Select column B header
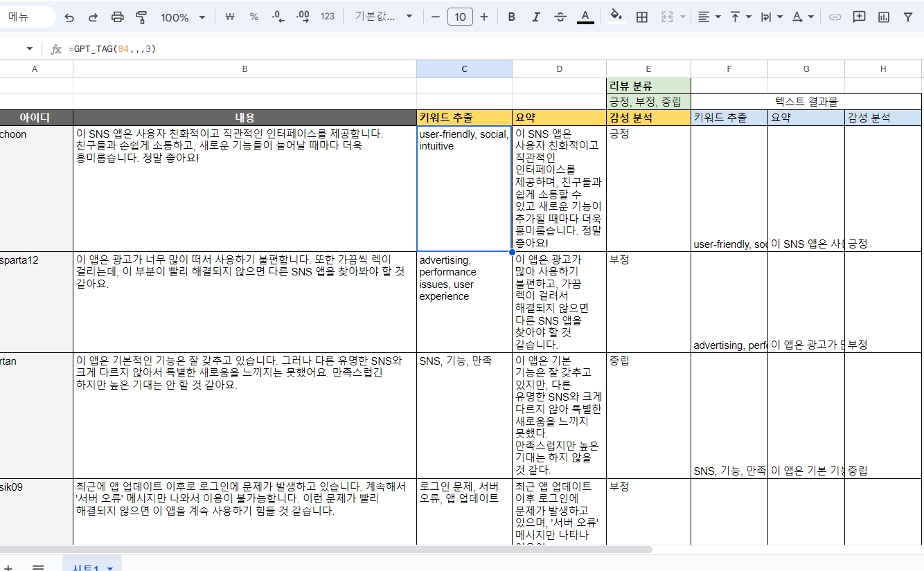The image size is (924, 571). [x=245, y=69]
